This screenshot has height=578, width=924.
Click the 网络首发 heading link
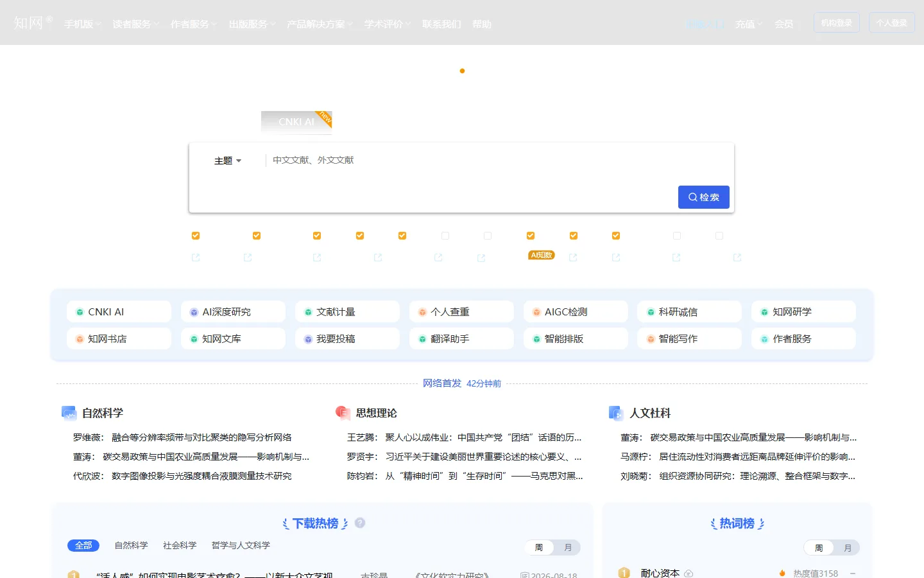click(x=442, y=383)
